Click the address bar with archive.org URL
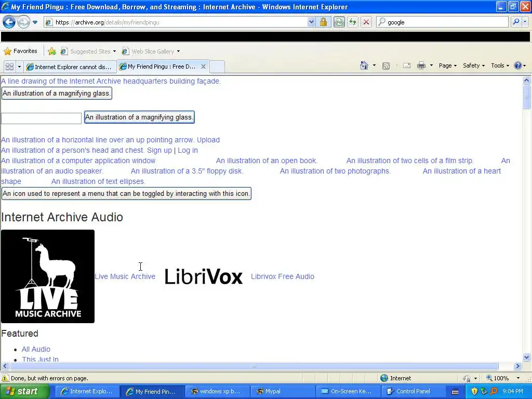 click(177, 22)
